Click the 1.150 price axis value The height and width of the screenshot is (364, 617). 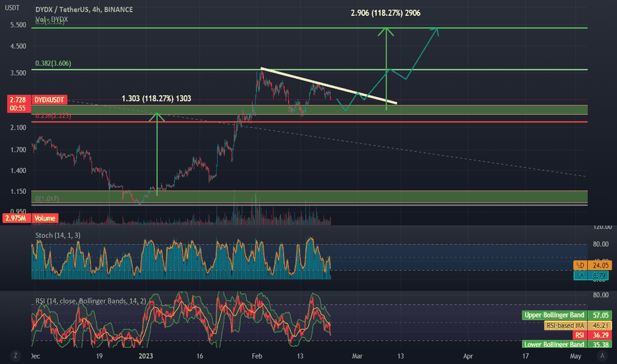[x=18, y=191]
